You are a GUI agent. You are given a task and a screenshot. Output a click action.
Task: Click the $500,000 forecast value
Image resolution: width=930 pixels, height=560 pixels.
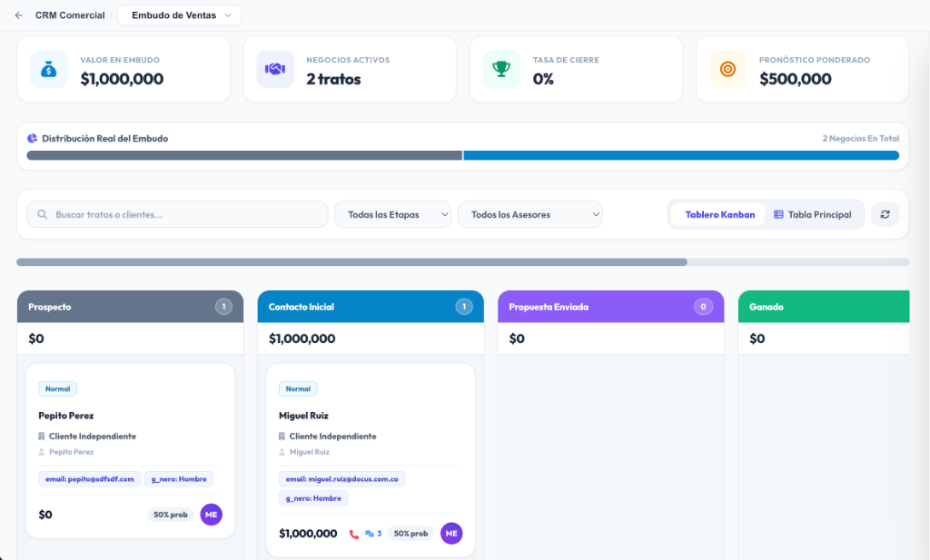coord(795,79)
